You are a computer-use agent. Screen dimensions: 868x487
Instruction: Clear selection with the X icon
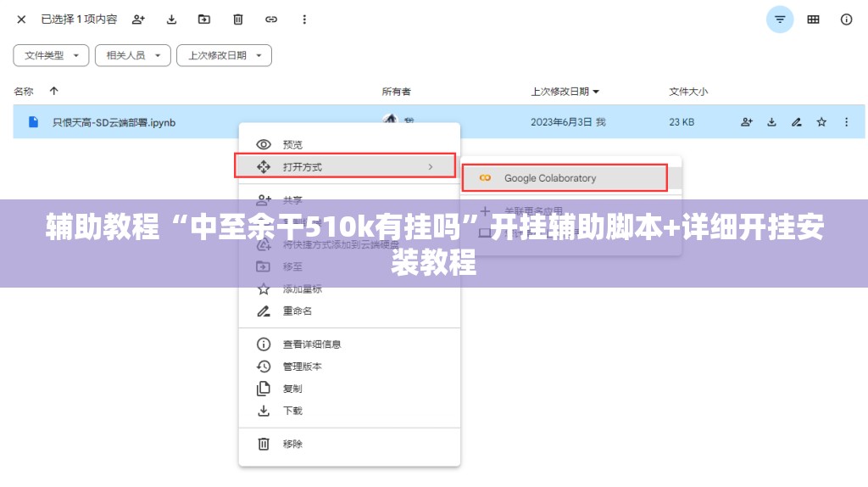tap(21, 20)
